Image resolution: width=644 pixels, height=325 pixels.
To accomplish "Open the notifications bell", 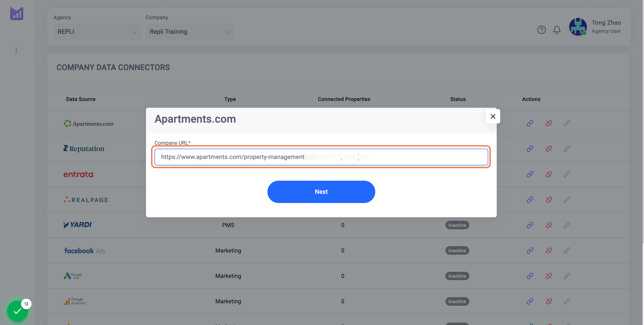I will (557, 30).
